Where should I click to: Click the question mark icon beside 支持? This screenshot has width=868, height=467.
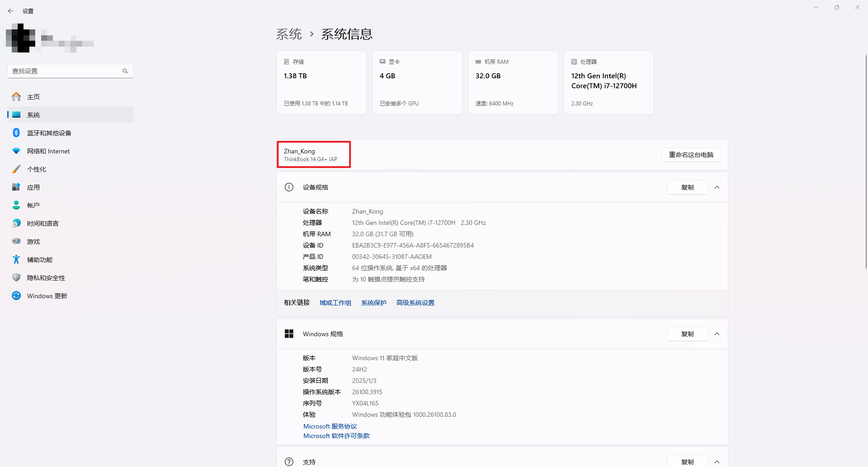tap(289, 462)
